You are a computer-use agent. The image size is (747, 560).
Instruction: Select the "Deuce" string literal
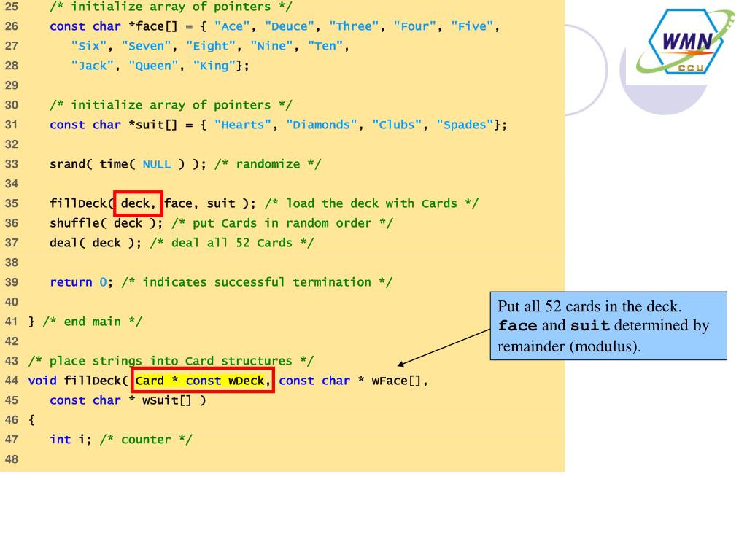click(290, 26)
